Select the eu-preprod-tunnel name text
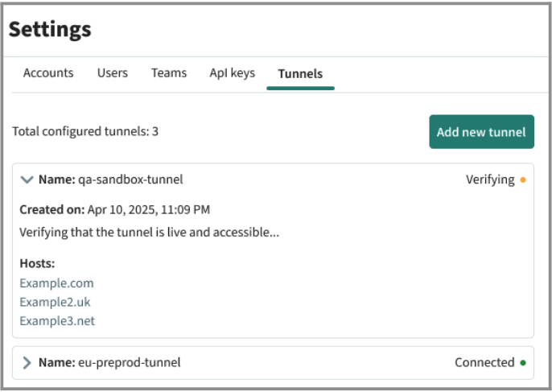Image resolution: width=552 pixels, height=392 pixels. tap(129, 363)
